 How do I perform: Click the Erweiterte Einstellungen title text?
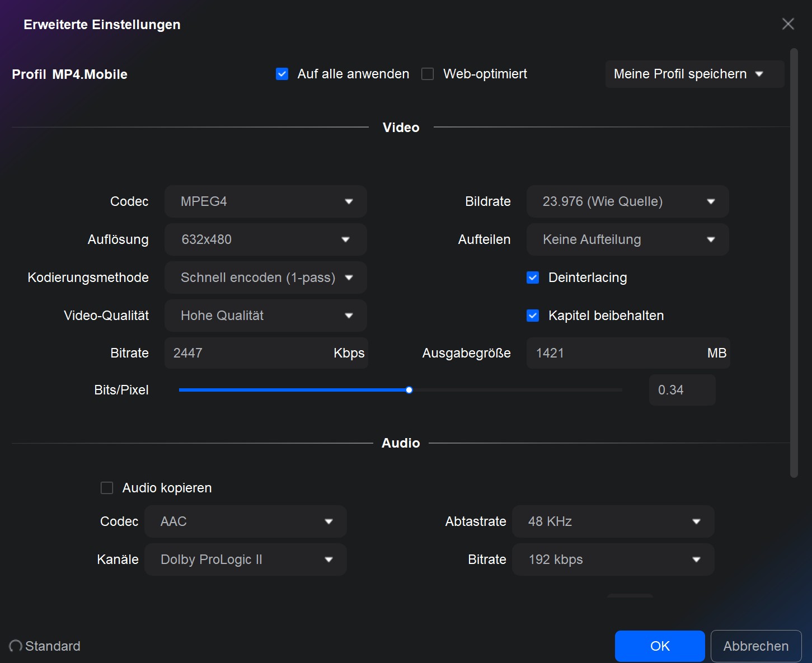point(102,25)
